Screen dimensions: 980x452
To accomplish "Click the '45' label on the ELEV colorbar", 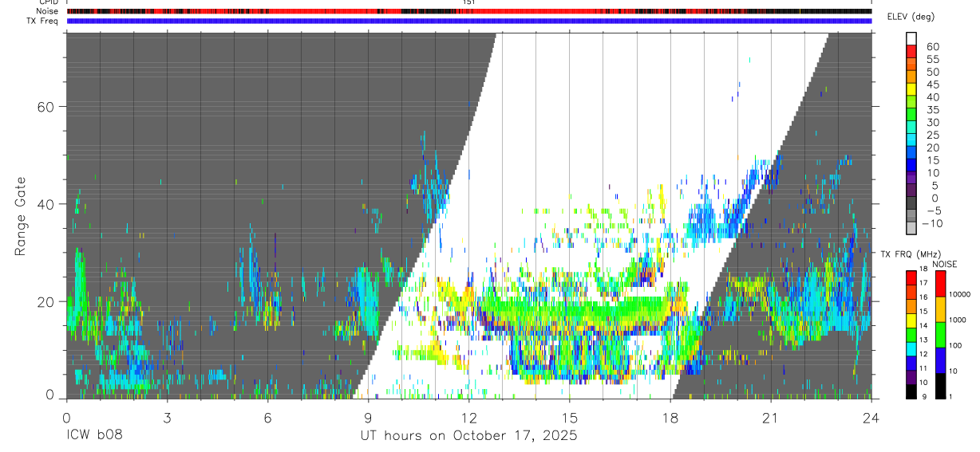I will [931, 85].
